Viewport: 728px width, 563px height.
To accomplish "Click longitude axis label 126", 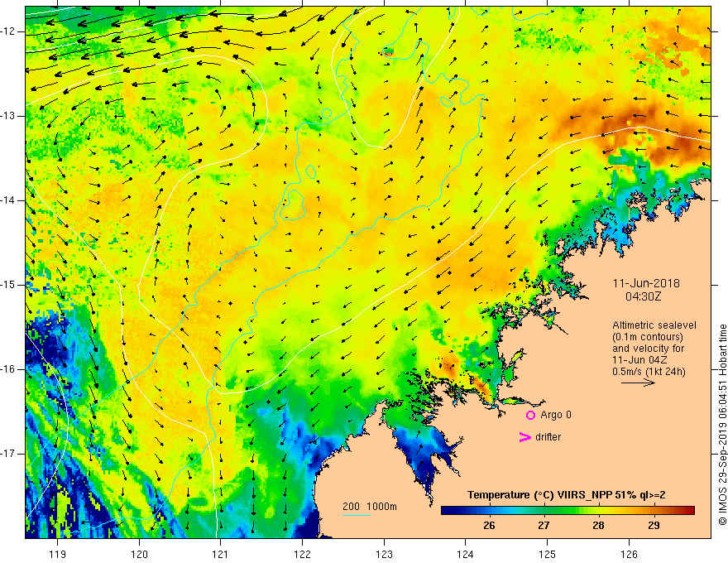I will [629, 554].
